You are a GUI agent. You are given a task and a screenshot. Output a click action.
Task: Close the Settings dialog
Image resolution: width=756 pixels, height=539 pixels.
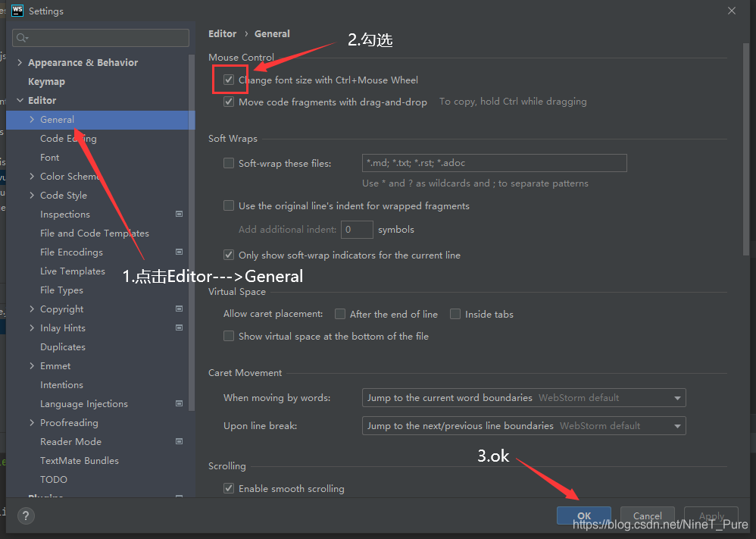coord(732,11)
